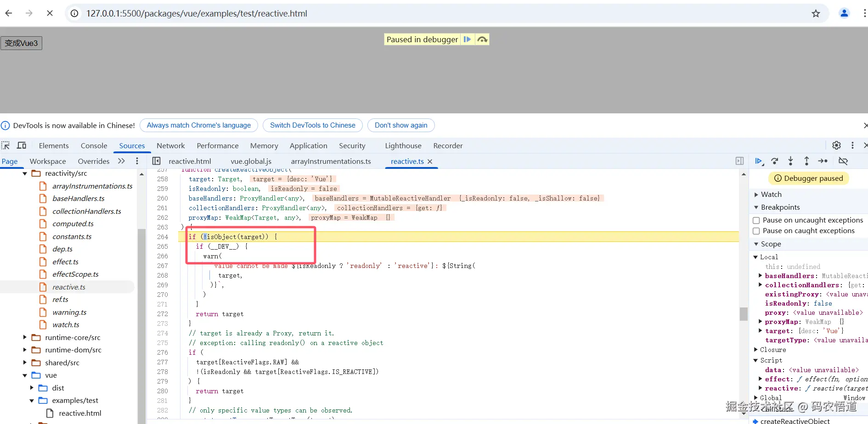Image resolution: width=868 pixels, height=424 pixels.
Task: Expand the dist folder under vue
Action: (x=32, y=388)
